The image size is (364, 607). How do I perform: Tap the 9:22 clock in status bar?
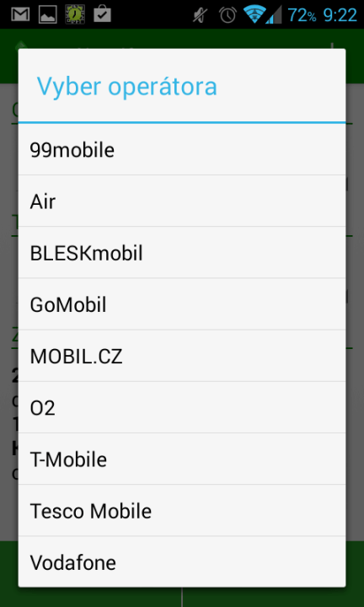click(340, 15)
